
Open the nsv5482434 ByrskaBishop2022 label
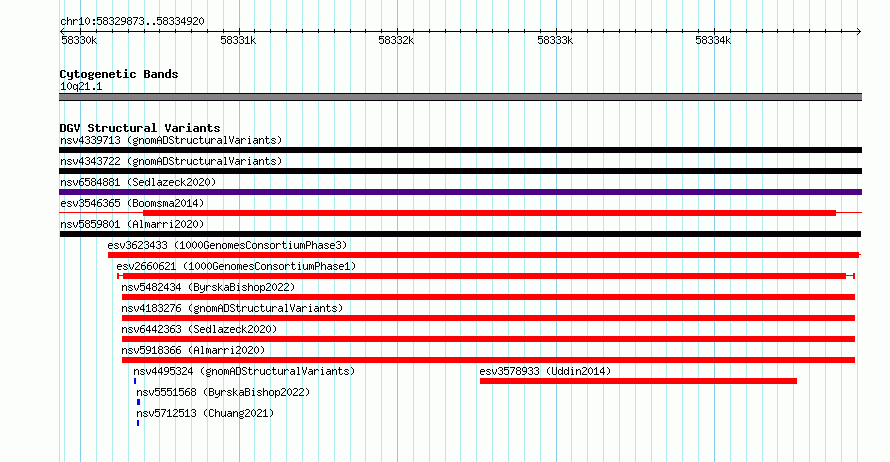click(208, 287)
